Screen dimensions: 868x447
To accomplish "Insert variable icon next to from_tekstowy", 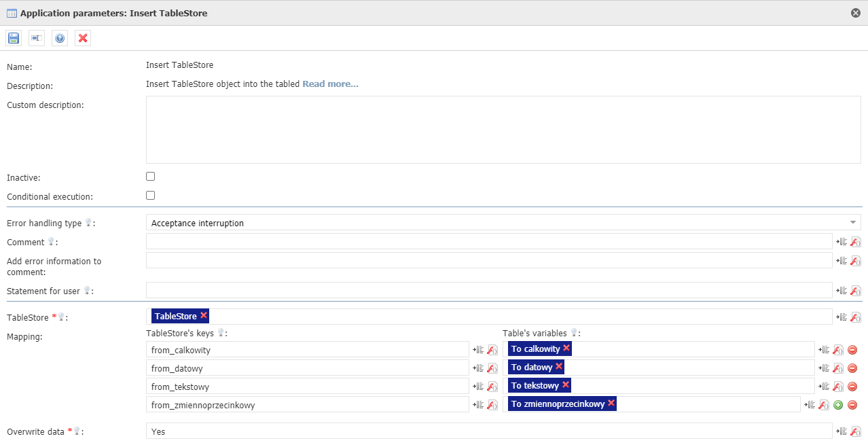I will (x=478, y=387).
